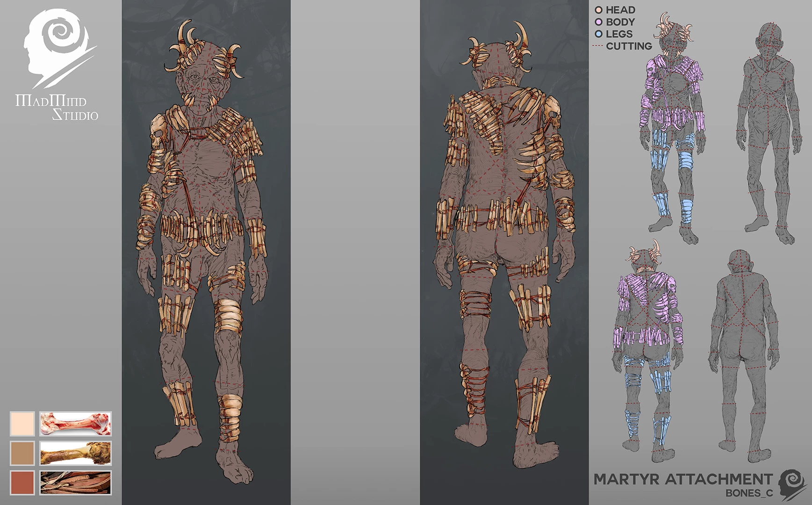The width and height of the screenshot is (812, 505).
Task: Click the HEAD legend color dot
Action: 598,10
